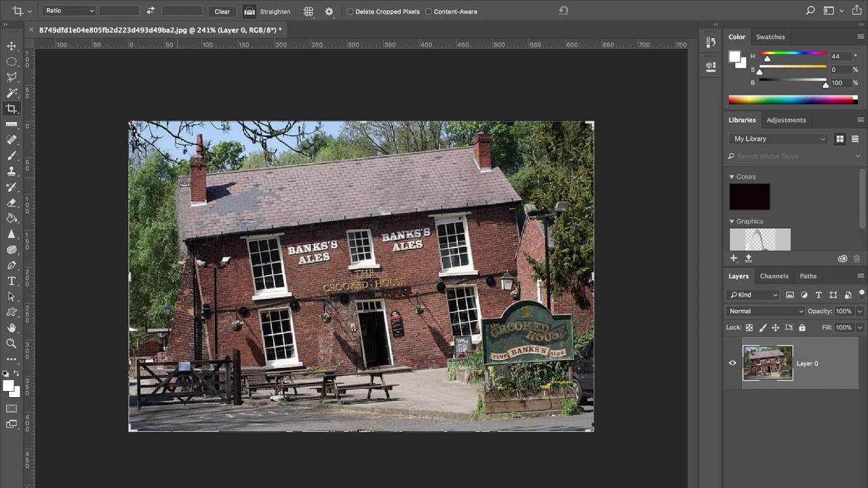Open the Ratio crop preset dropdown
The height and width of the screenshot is (488, 868).
pyautogui.click(x=68, y=11)
